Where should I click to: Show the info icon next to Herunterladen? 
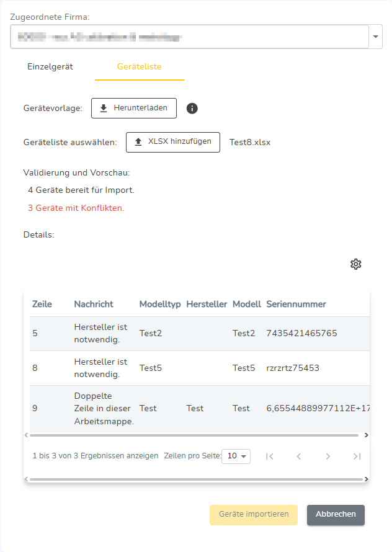click(x=192, y=108)
